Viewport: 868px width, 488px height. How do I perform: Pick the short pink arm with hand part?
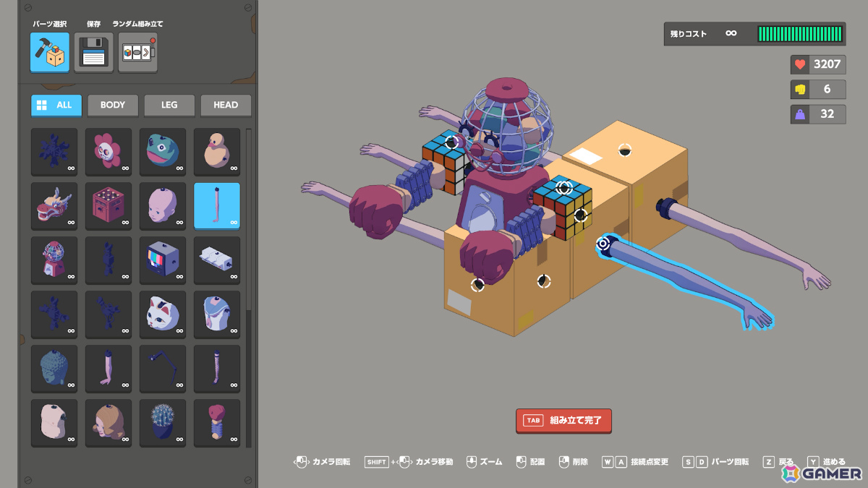(x=109, y=369)
